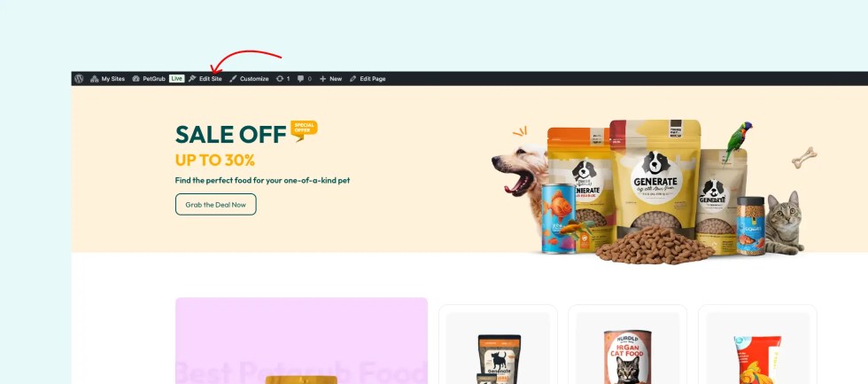Click the green Live status badge

176,79
